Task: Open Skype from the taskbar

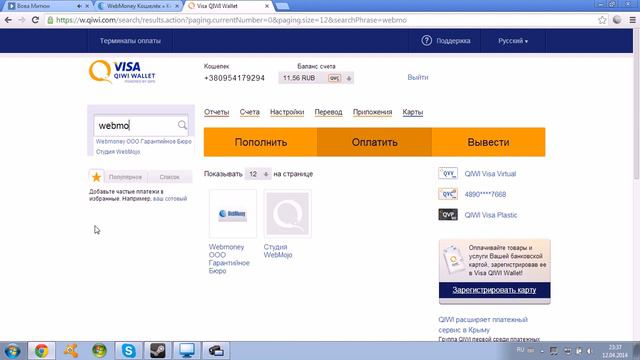Action: point(128,351)
